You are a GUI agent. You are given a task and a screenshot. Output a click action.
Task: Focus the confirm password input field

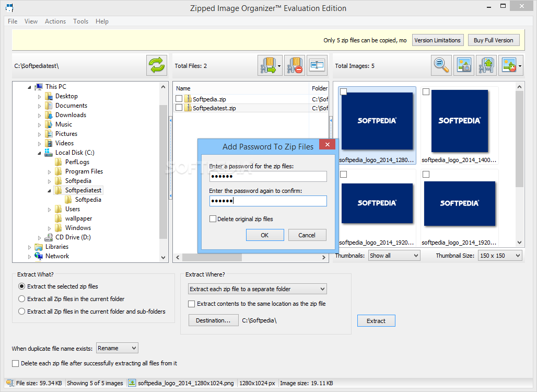point(268,201)
